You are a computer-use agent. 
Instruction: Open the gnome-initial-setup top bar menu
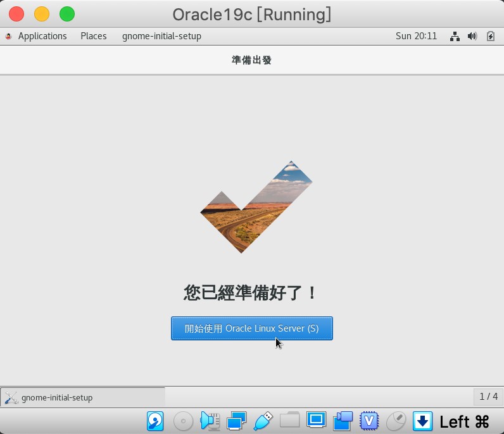click(161, 36)
